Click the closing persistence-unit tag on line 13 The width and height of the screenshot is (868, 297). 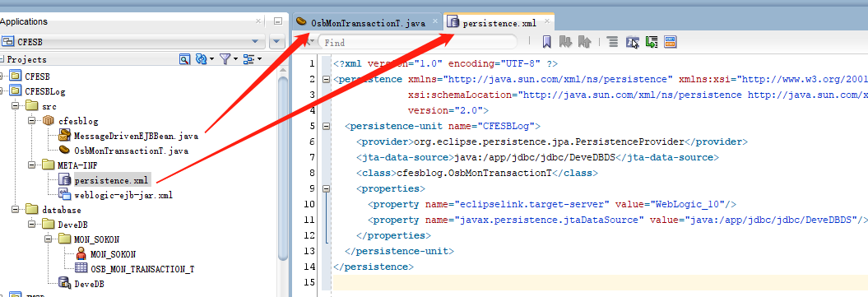399,251
